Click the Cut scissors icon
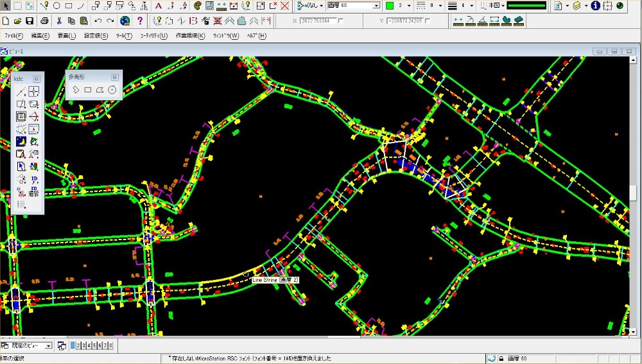Viewport: 642px width, 364px height. [59, 21]
